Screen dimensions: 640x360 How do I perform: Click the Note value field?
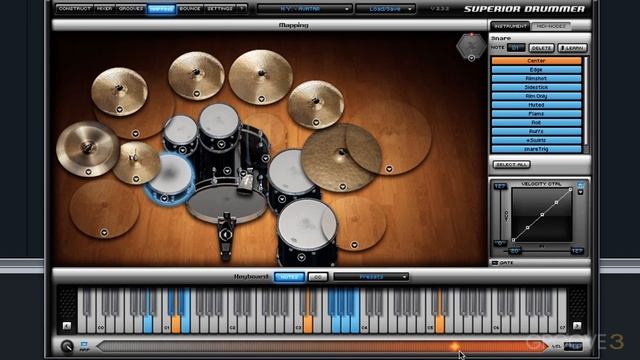coord(516,48)
